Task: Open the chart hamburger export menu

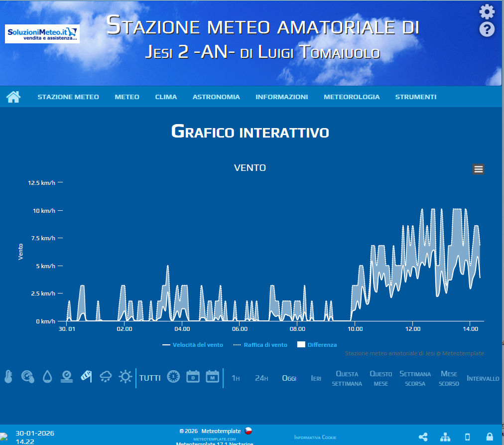Action: point(478,169)
